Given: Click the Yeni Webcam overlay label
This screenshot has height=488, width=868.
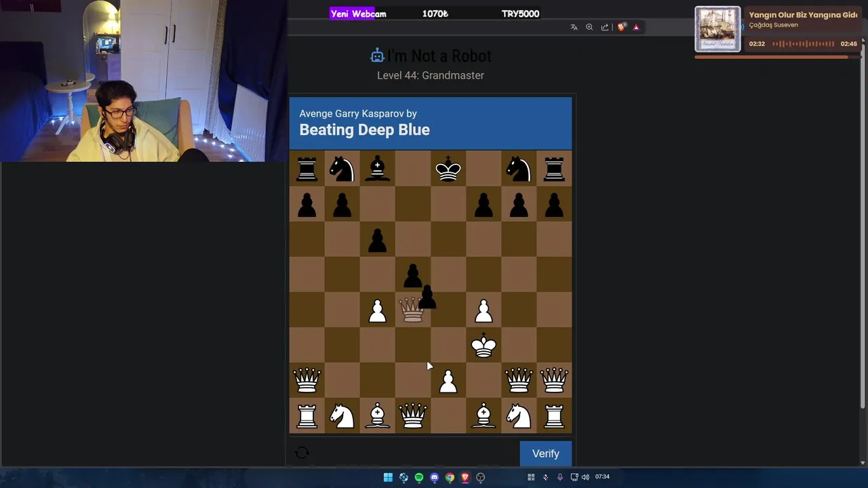Looking at the screenshot, I should click(x=358, y=14).
